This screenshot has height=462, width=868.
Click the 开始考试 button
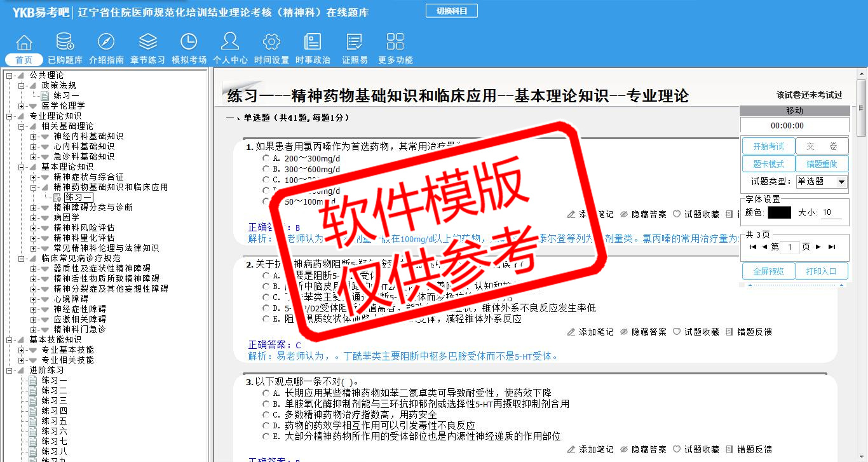[x=768, y=146]
